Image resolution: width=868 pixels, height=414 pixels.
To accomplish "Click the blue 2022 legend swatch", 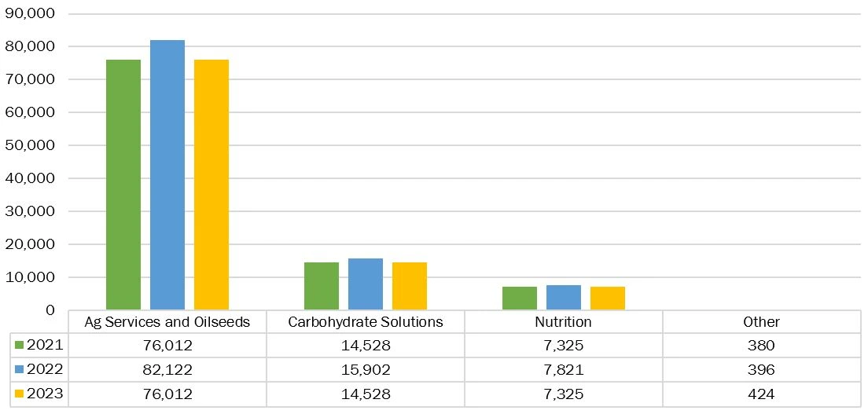I will (20, 370).
